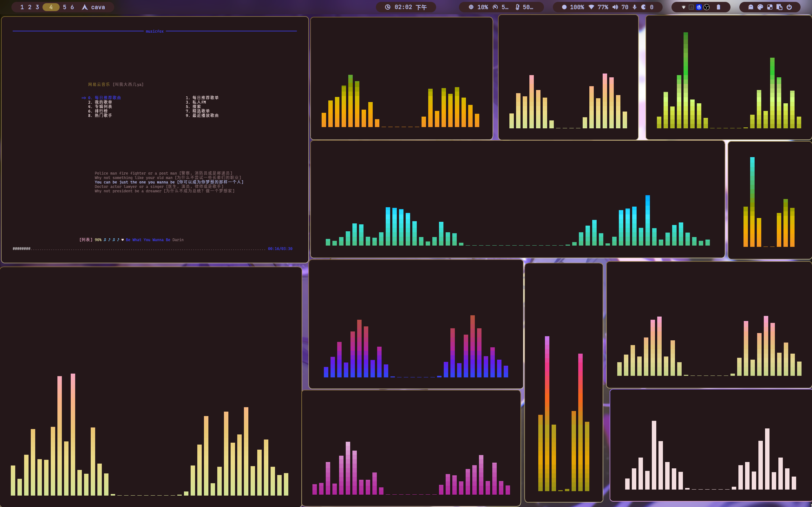The width and height of the screenshot is (812, 507).
Task: Click the musicfox playback progress bar
Action: [139, 249]
